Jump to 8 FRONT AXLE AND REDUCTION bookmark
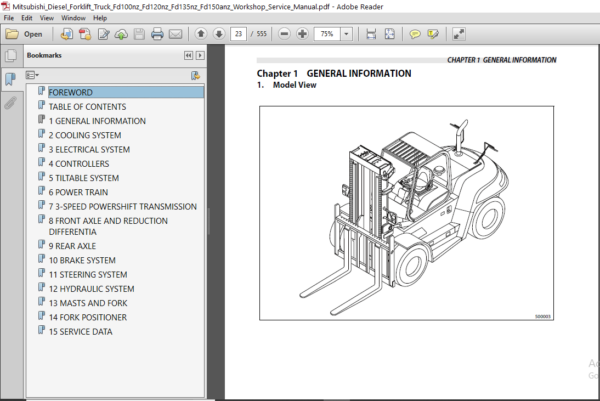 pos(108,226)
